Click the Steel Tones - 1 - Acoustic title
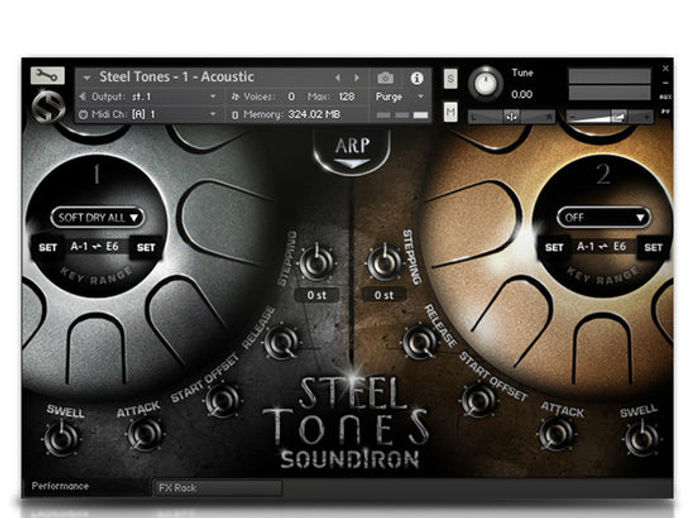The image size is (690, 518). [176, 77]
